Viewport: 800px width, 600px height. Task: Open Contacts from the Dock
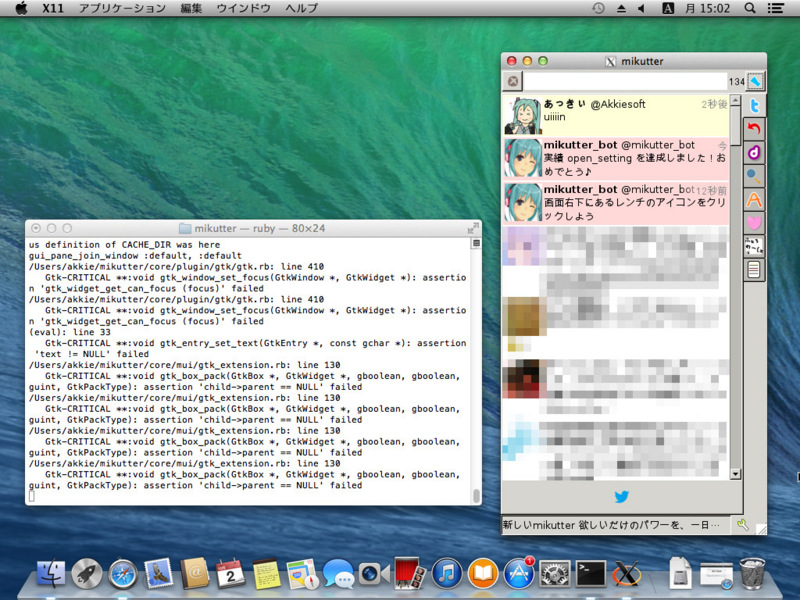194,573
